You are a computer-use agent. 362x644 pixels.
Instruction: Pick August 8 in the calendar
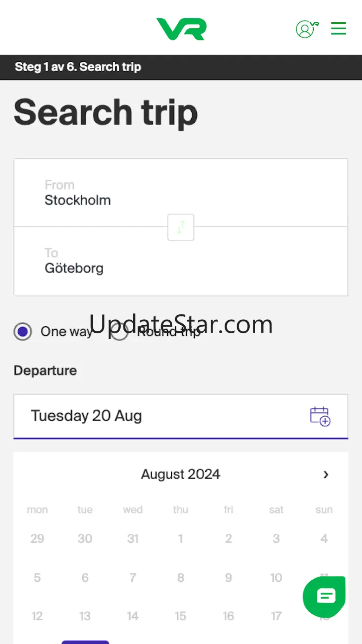181,578
